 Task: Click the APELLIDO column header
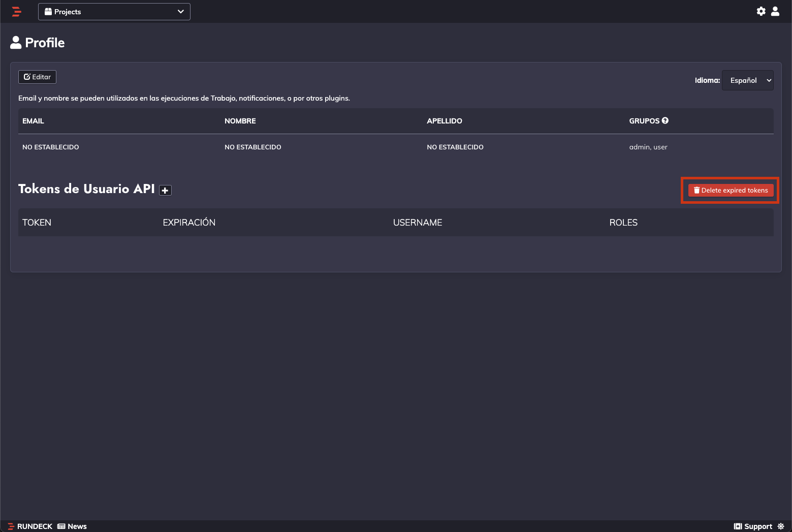tap(445, 121)
